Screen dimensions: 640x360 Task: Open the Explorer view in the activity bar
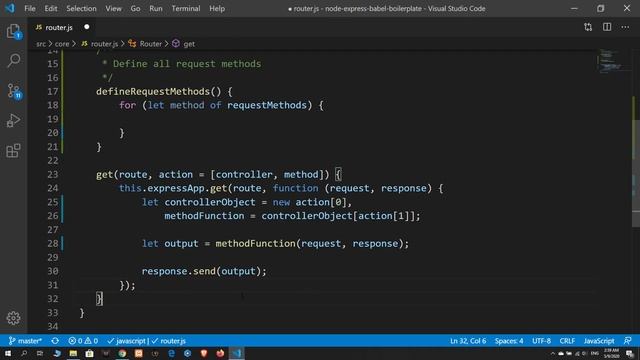coord(13,31)
